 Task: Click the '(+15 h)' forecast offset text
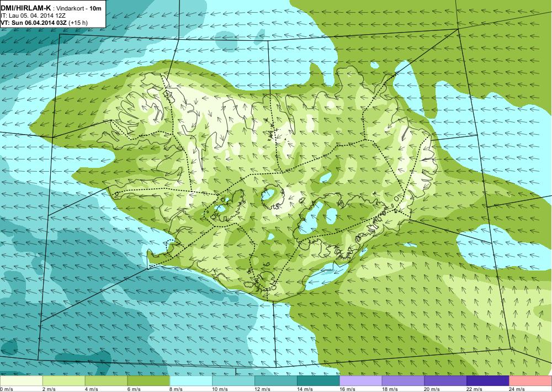pos(78,23)
